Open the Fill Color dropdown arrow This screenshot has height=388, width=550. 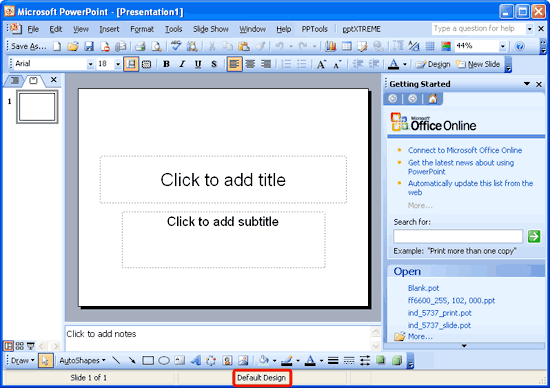click(x=274, y=360)
